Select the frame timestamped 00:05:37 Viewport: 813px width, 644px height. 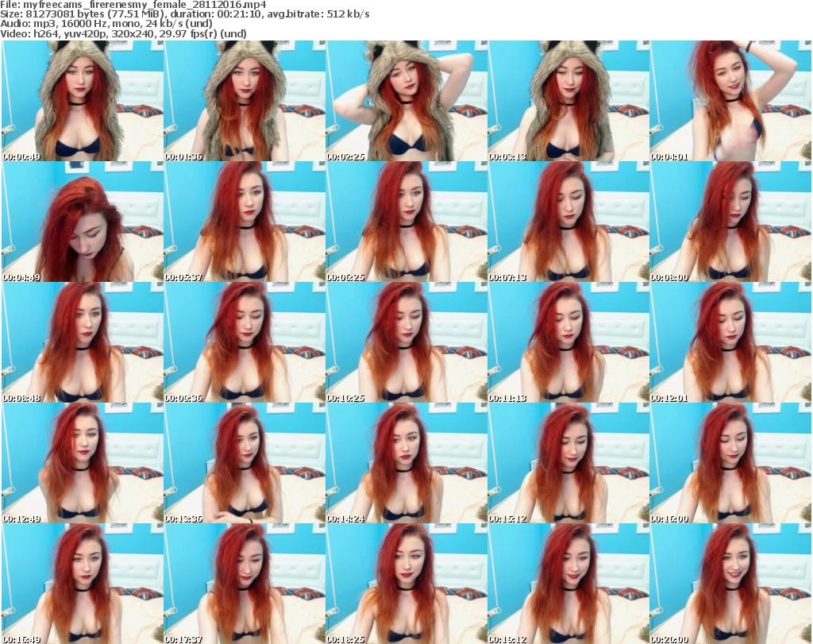coord(245,222)
